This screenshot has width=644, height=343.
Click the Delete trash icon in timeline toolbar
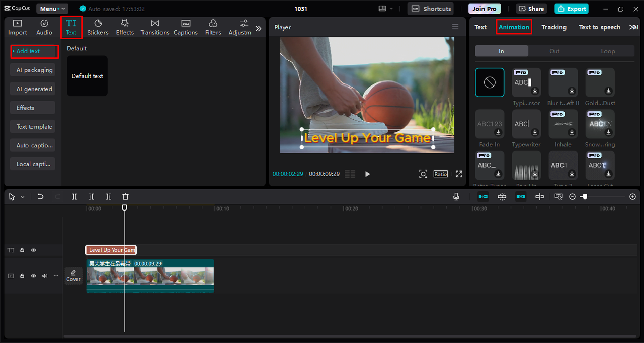126,197
